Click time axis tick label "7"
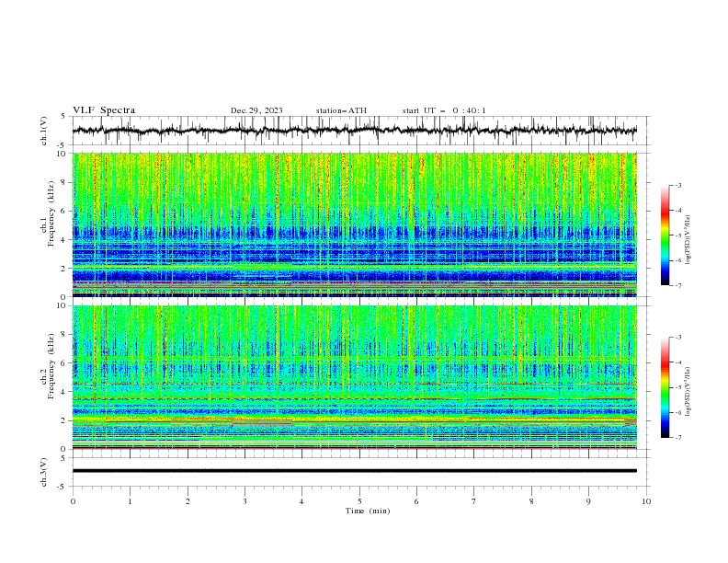 coord(474,501)
